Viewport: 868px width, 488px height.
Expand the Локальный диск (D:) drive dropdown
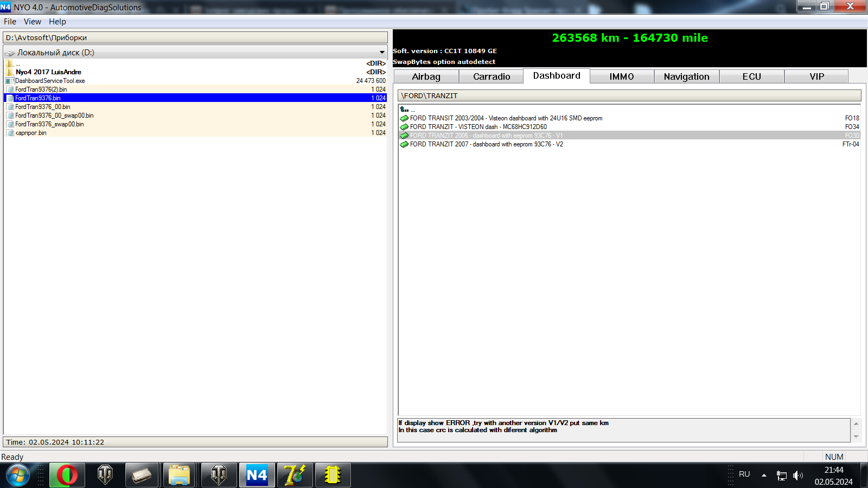382,53
